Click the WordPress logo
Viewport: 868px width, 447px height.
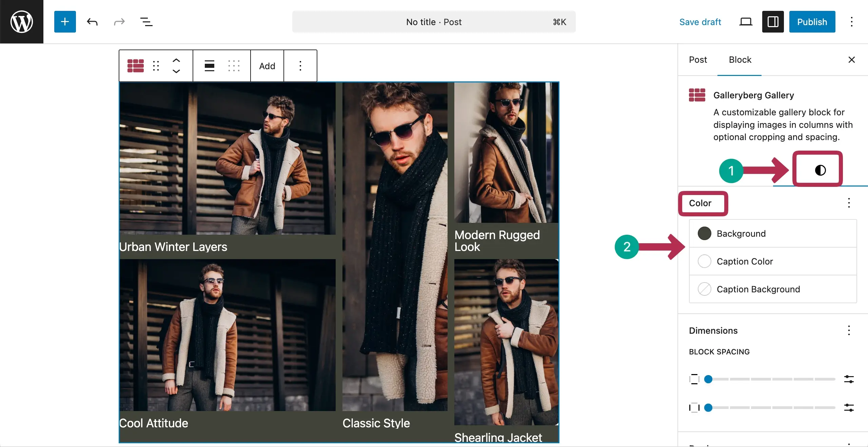(21, 21)
